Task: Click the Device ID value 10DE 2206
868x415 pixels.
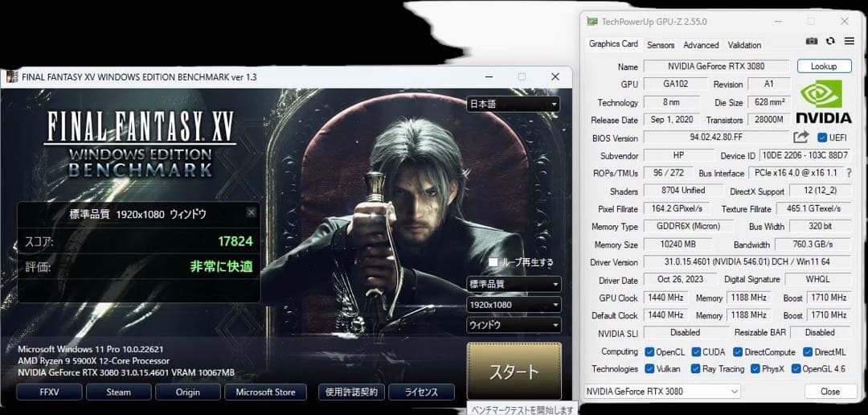Action: [805, 155]
